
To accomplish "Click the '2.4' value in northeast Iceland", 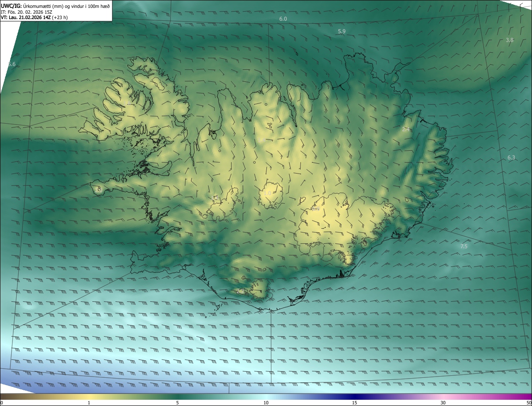I will click(x=406, y=130).
